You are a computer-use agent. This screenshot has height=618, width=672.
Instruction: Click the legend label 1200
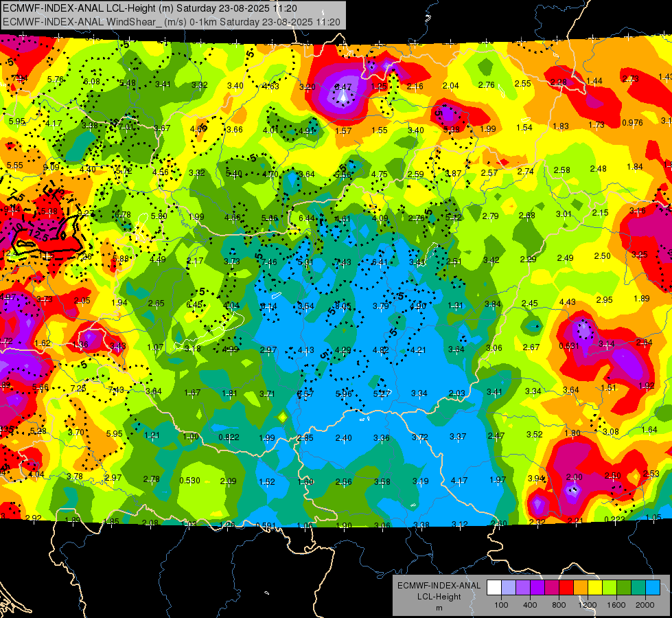[x=587, y=605]
